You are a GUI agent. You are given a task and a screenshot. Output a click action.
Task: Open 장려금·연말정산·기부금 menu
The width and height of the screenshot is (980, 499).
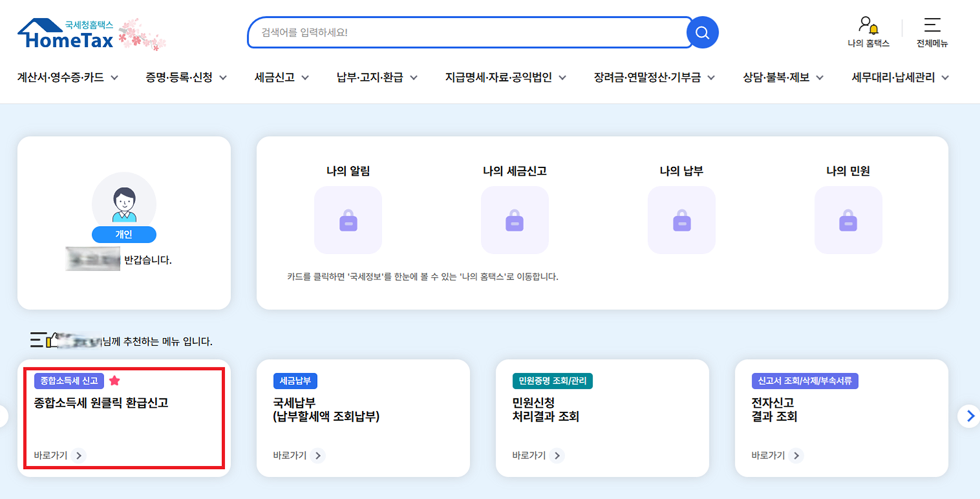click(654, 77)
